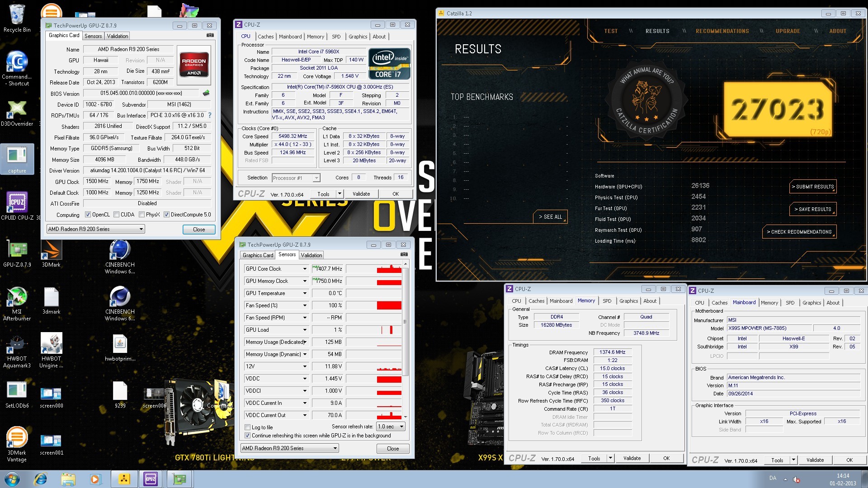Open SPD tab in Memory CPU-Z window
The height and width of the screenshot is (488, 868).
(x=607, y=301)
